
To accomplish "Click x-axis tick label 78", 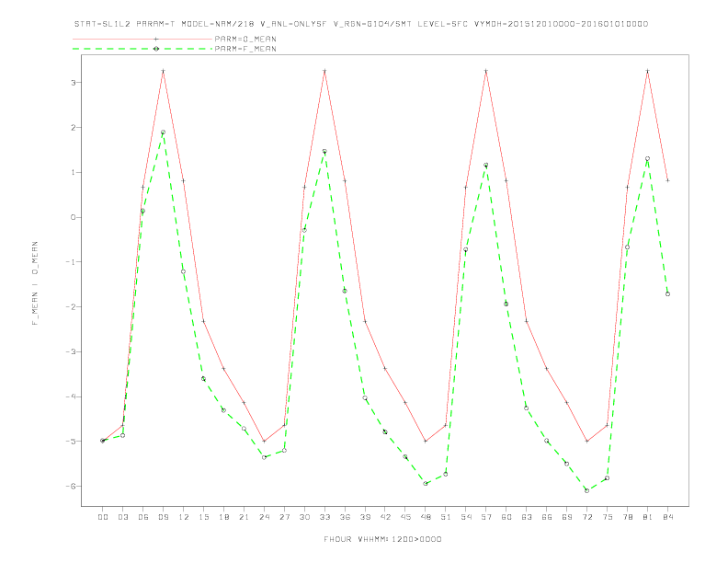I will click(x=627, y=517).
